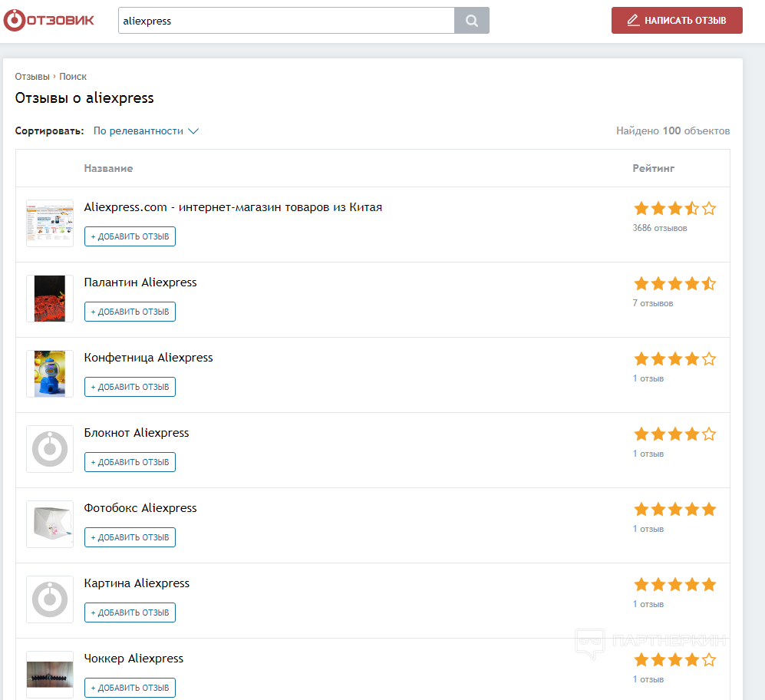Open the Отзывы breadcrumb link
This screenshot has width=765, height=700.
(x=32, y=77)
